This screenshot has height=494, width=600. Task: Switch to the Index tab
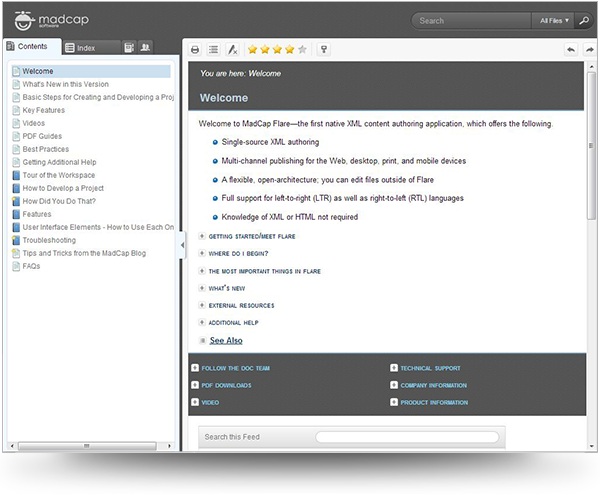click(x=91, y=48)
